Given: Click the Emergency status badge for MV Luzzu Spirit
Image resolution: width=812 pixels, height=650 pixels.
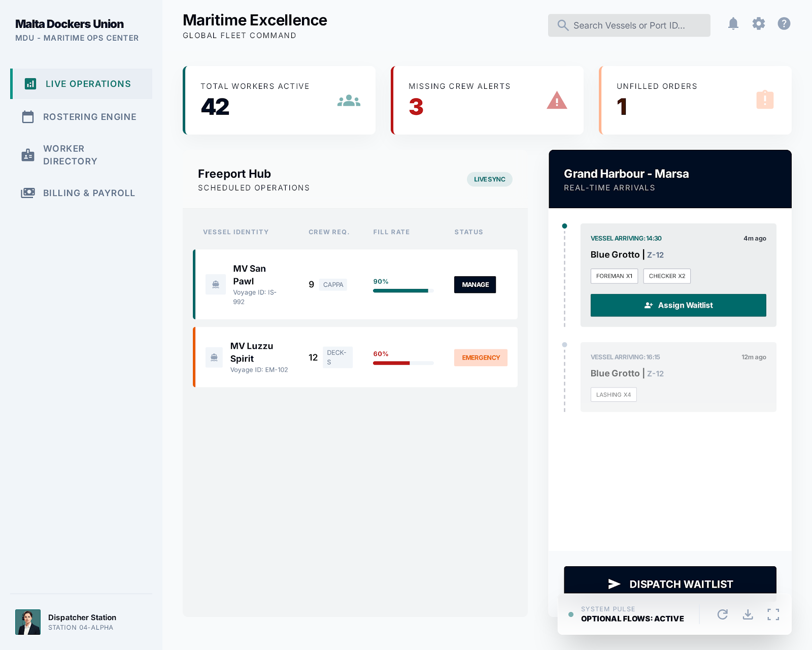Looking at the screenshot, I should [x=481, y=357].
